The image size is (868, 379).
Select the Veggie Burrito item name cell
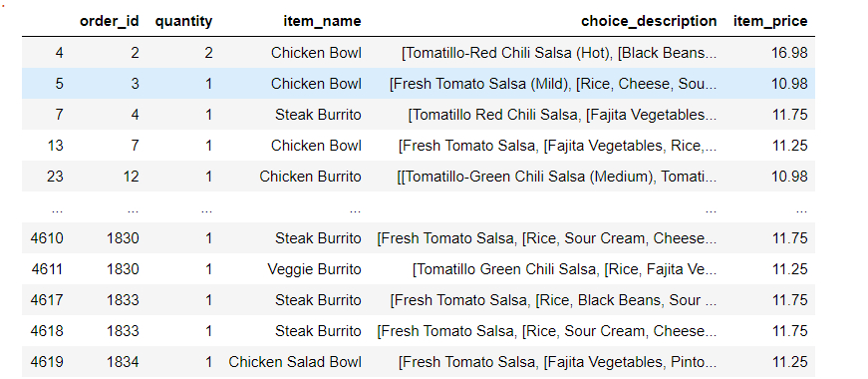(315, 270)
